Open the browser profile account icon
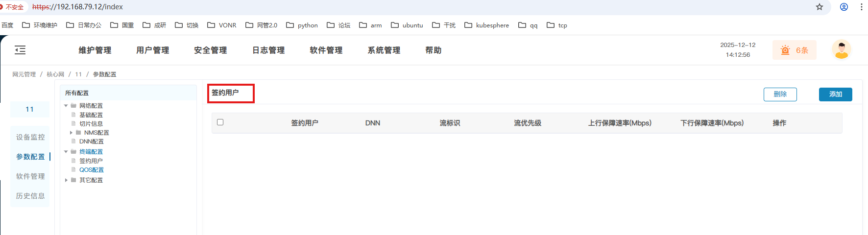Image resolution: width=868 pixels, height=235 pixels. click(x=844, y=7)
